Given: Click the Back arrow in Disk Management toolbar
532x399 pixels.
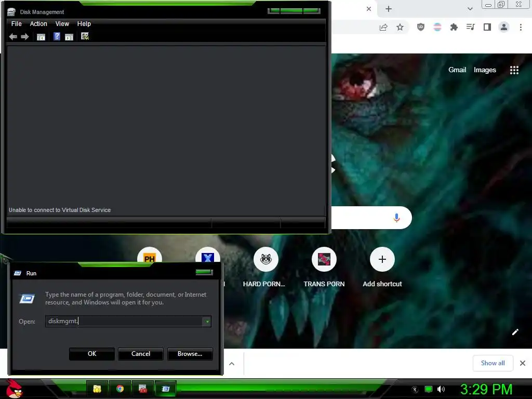Looking at the screenshot, I should coord(13,37).
